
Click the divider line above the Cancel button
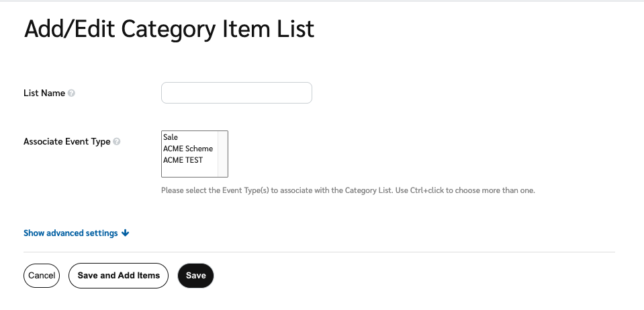(319, 252)
